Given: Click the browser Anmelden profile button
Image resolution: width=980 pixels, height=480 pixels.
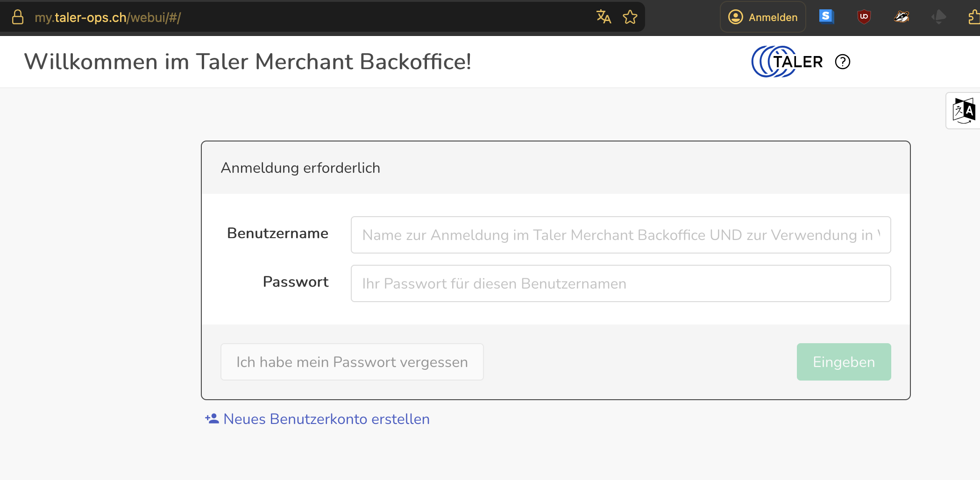Looking at the screenshot, I should coord(763,17).
